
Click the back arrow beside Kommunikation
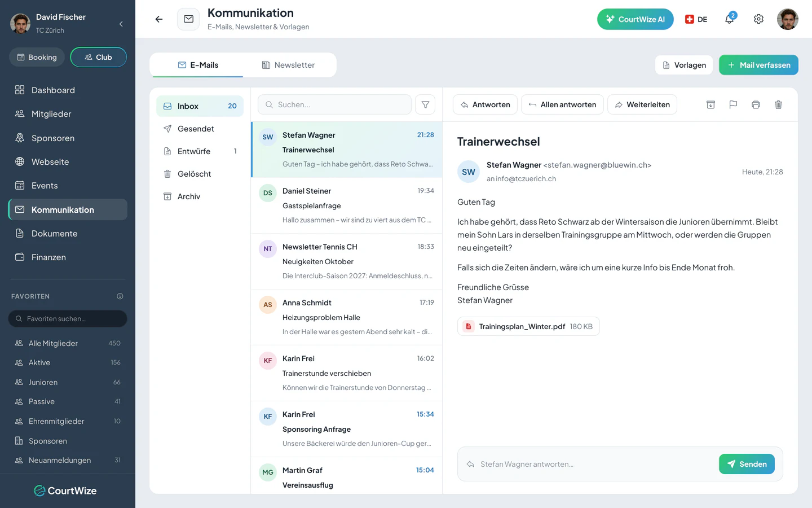159,19
